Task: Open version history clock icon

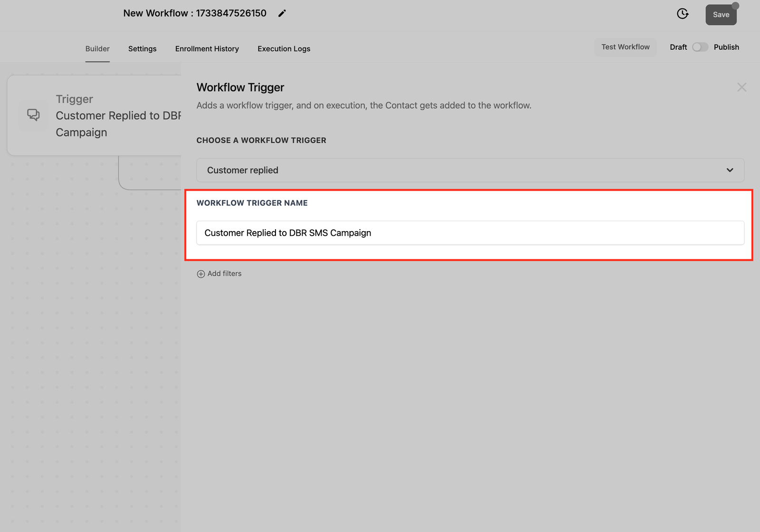Action: [x=683, y=14]
